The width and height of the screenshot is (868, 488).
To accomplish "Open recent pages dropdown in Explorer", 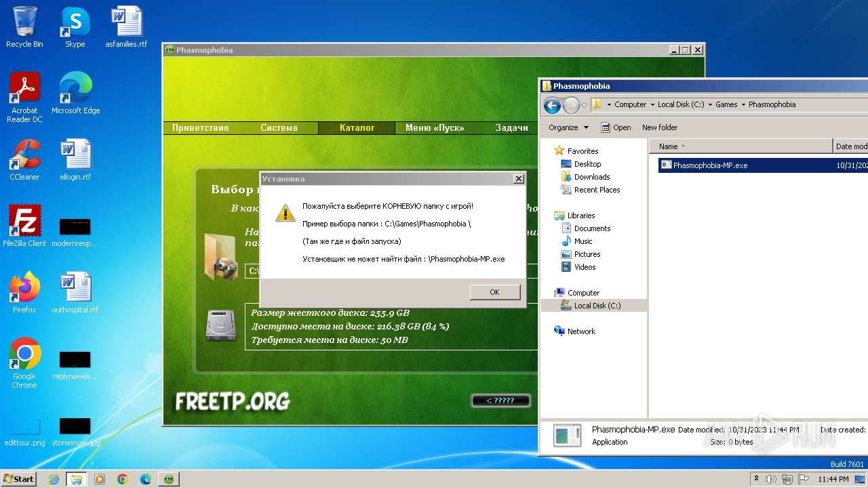I will tap(584, 106).
